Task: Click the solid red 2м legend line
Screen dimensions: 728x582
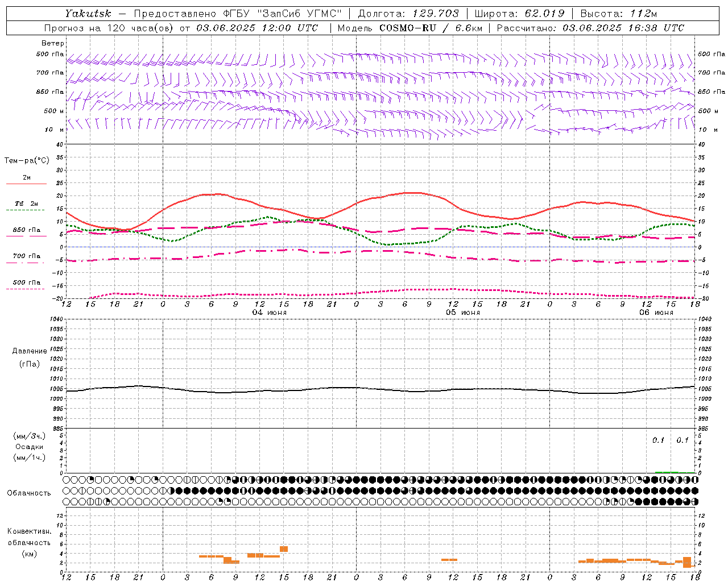Action: (26, 184)
